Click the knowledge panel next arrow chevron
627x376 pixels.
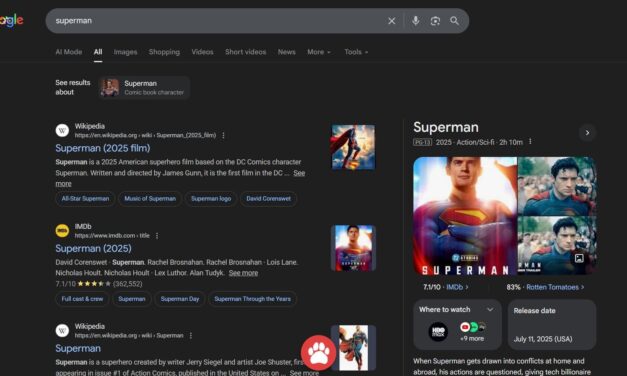tap(587, 133)
